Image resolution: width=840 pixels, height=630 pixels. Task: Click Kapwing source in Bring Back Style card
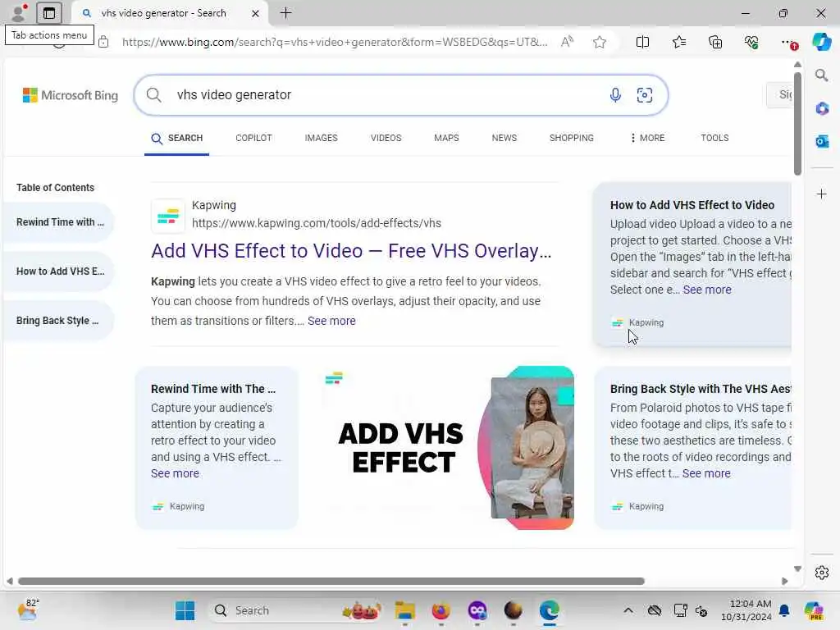tap(637, 506)
